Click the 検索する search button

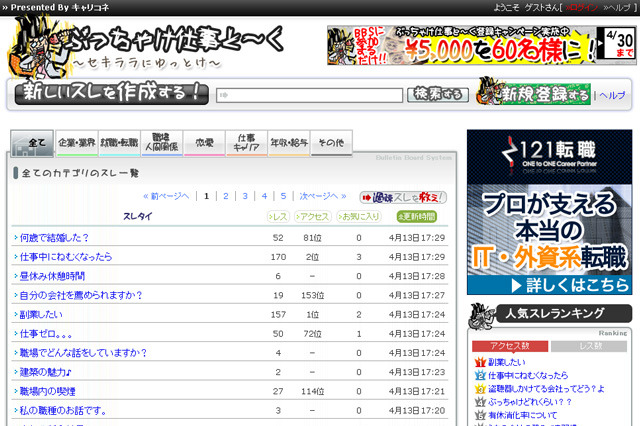(438, 94)
